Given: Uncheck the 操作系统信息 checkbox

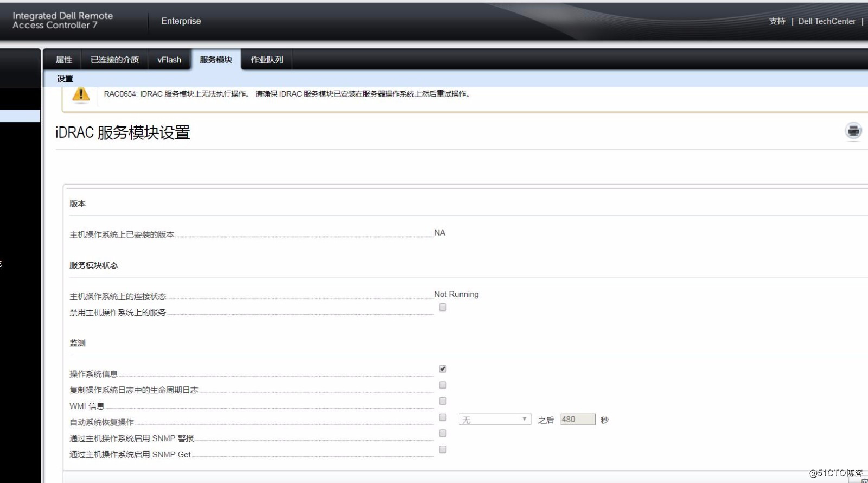Looking at the screenshot, I should point(443,369).
